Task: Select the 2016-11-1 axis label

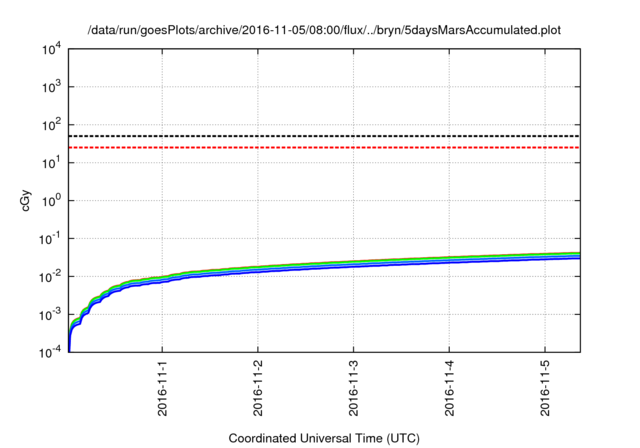Action: (162, 388)
